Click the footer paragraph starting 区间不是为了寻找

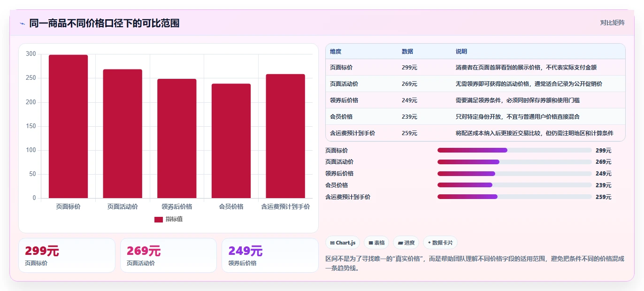[475, 264]
